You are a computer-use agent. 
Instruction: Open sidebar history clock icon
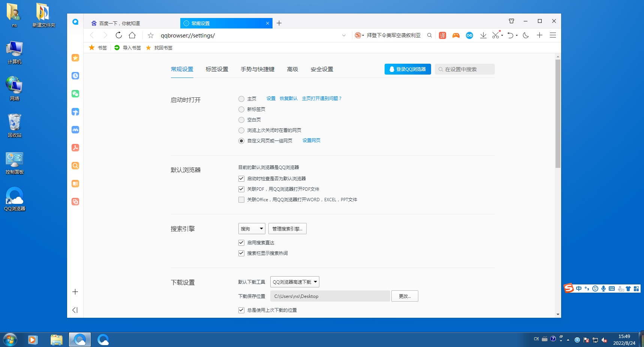pyautogui.click(x=75, y=76)
